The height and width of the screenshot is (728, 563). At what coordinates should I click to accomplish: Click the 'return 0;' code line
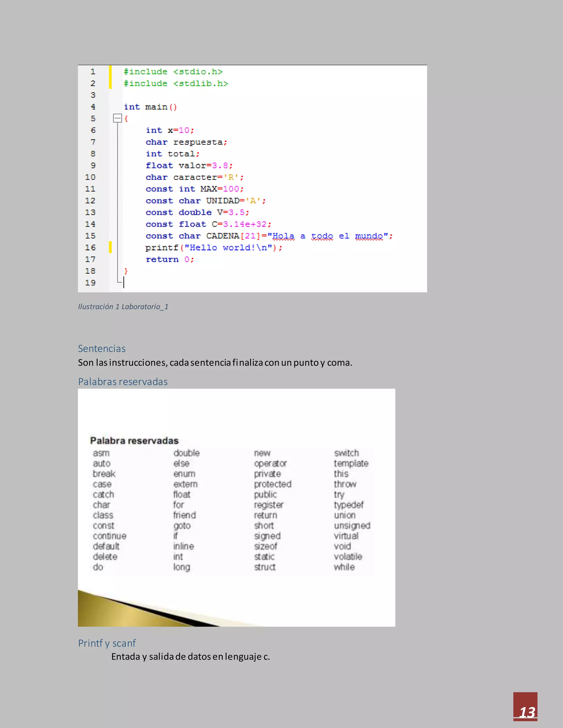click(x=170, y=259)
